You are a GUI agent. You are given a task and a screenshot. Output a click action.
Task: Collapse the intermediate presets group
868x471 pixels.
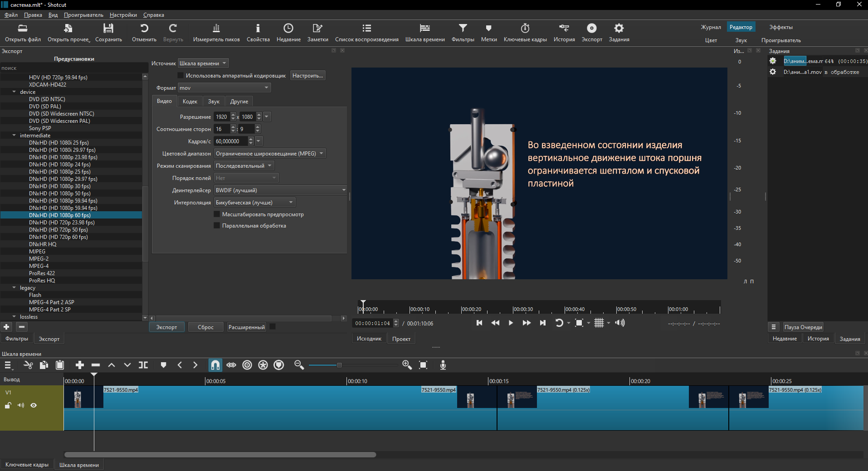[x=14, y=136]
